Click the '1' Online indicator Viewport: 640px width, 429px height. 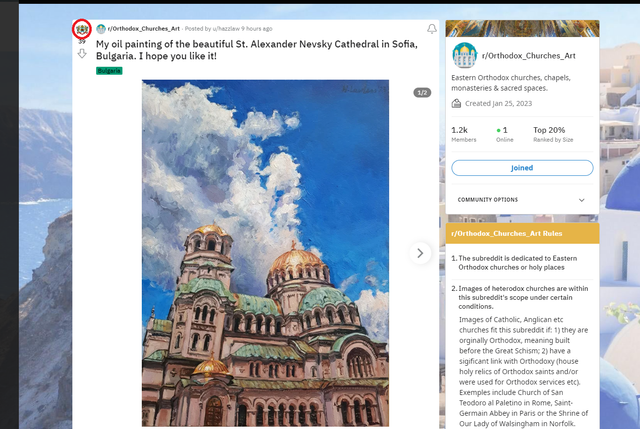(x=502, y=130)
